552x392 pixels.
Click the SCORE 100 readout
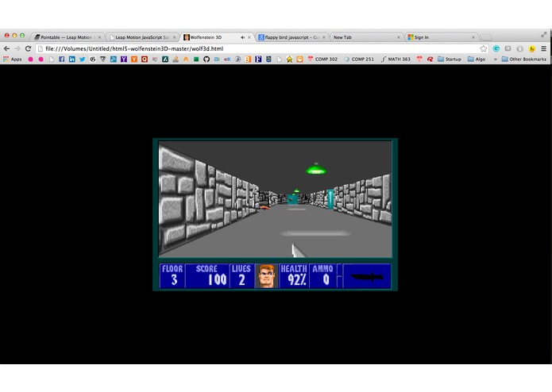pos(207,276)
